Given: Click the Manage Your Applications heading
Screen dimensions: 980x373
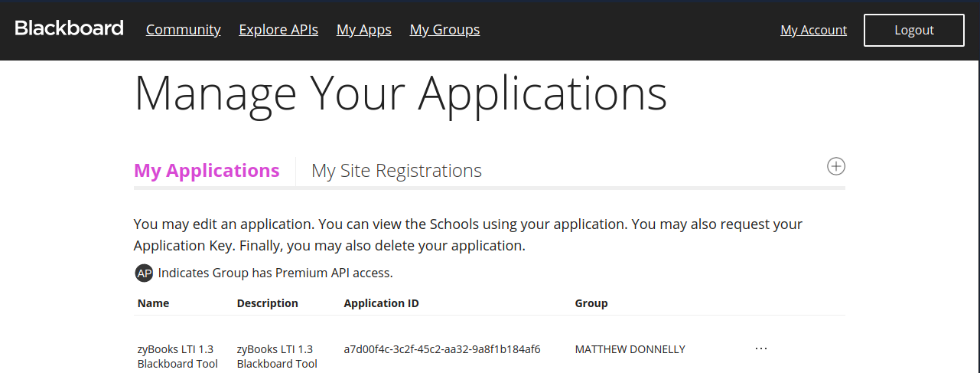Looking at the screenshot, I should click(400, 93).
